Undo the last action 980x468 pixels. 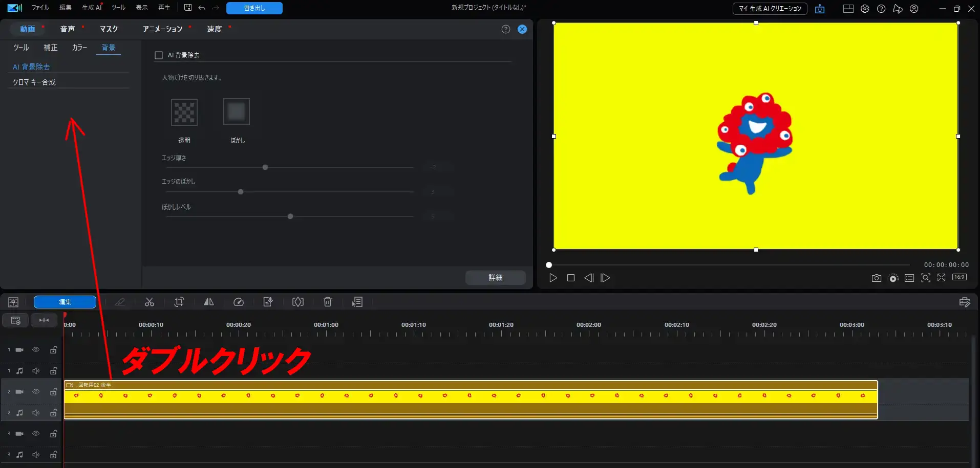pyautogui.click(x=202, y=8)
